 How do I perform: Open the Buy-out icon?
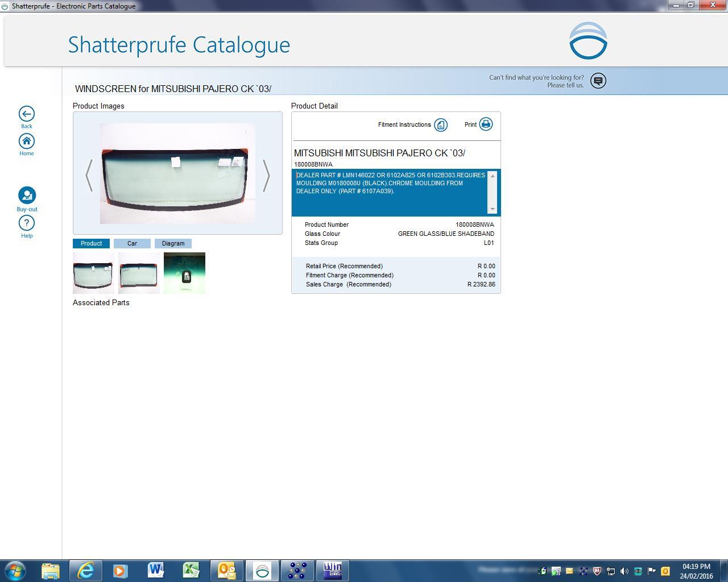point(27,196)
